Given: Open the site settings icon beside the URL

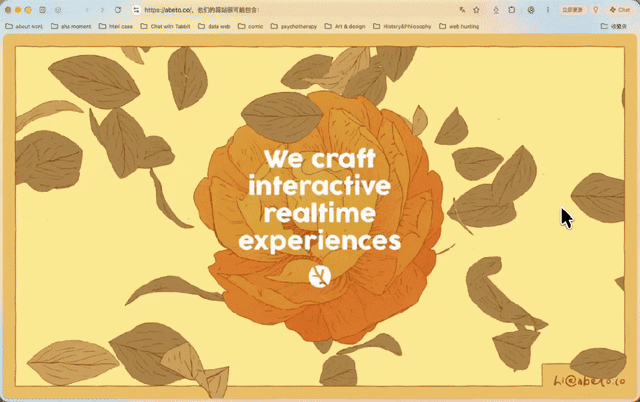Looking at the screenshot, I should [136, 10].
